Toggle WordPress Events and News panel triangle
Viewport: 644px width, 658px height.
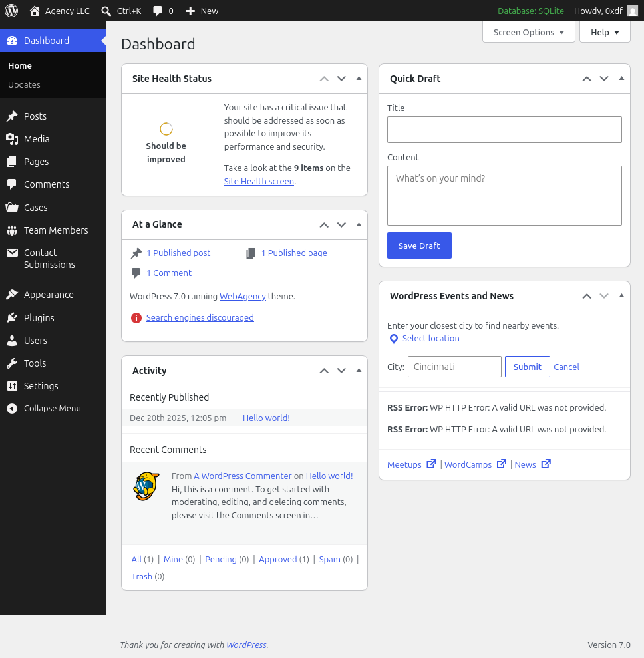[x=621, y=296]
